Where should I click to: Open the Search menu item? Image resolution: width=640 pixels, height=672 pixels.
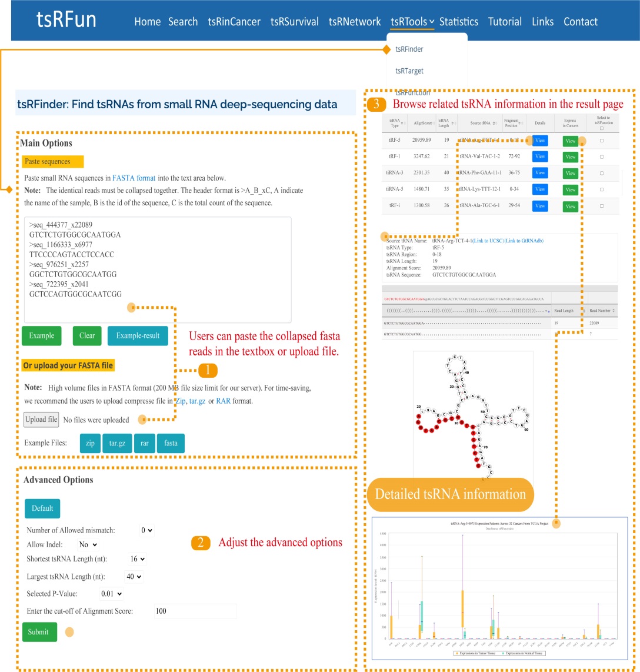point(183,21)
